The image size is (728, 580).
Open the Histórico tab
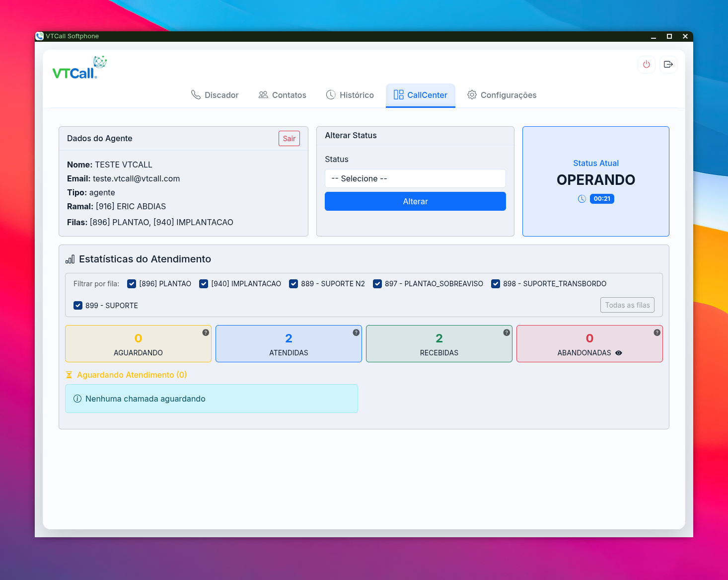click(x=350, y=95)
